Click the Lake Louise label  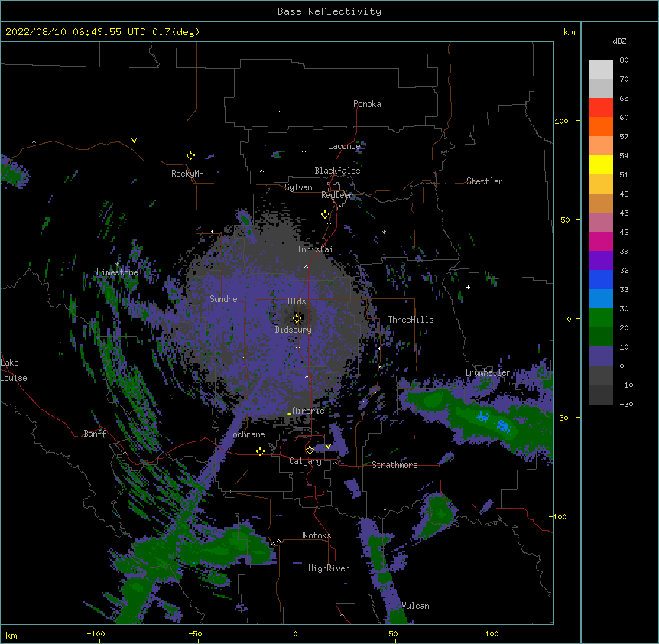pyautogui.click(x=14, y=370)
